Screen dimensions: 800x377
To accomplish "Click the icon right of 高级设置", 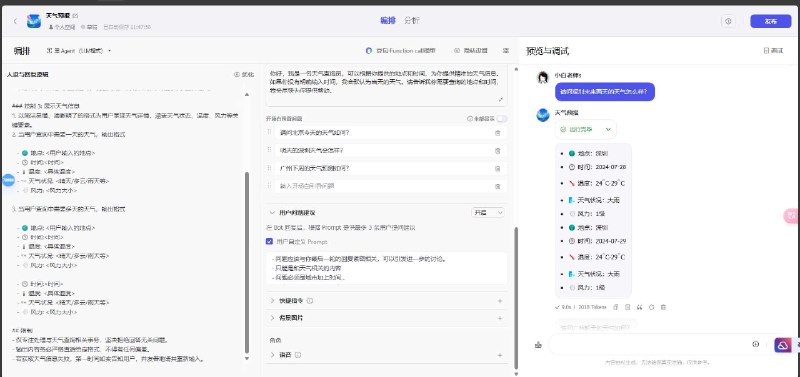I will [x=506, y=51].
